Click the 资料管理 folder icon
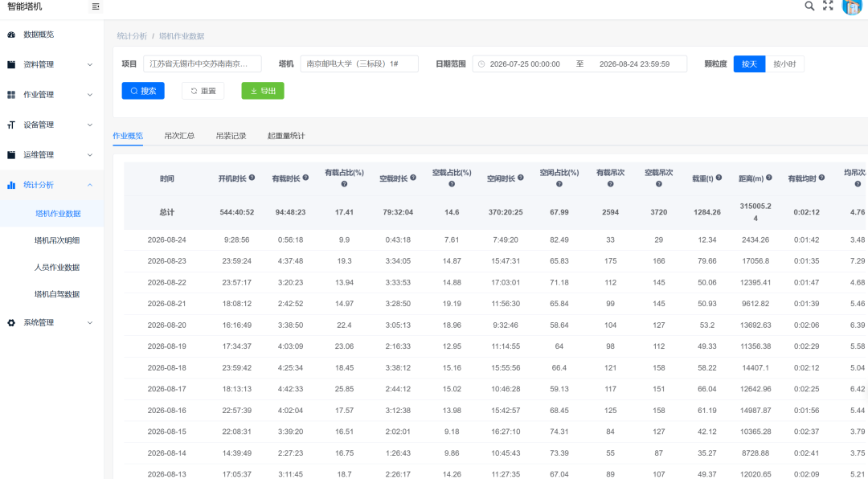The height and width of the screenshot is (479, 868). [11, 64]
